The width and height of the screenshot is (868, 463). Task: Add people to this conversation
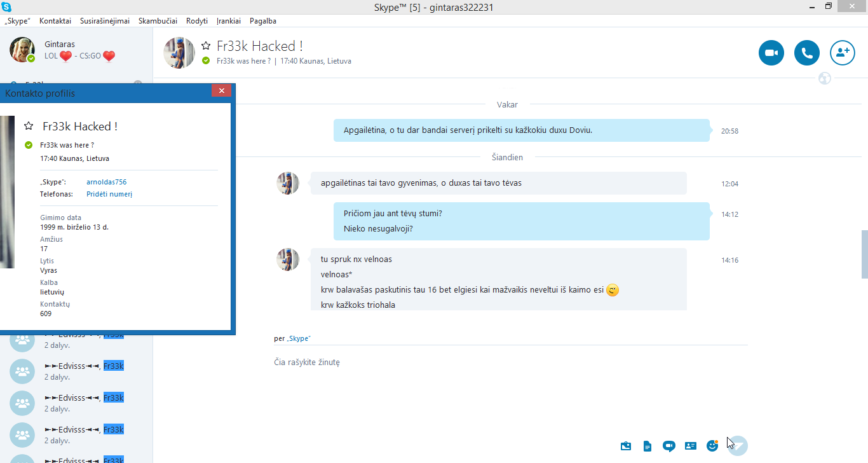point(843,53)
